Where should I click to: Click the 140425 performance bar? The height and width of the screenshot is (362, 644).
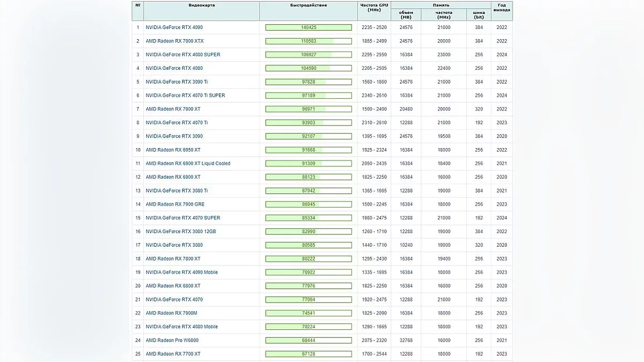(309, 27)
